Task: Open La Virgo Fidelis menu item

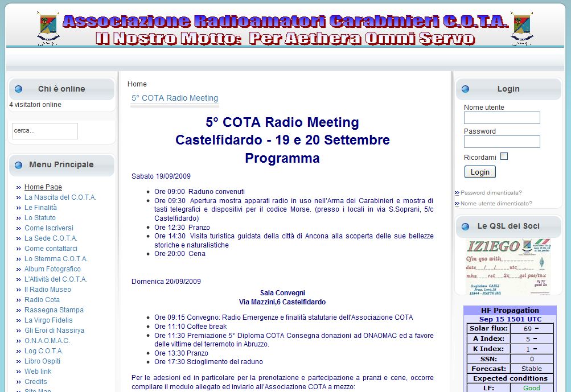Action: (x=48, y=320)
